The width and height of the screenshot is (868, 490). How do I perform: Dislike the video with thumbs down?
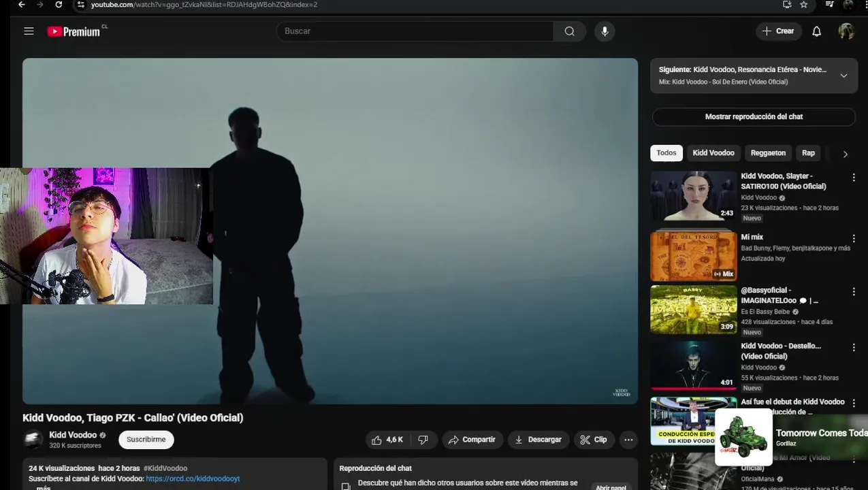[x=423, y=440]
